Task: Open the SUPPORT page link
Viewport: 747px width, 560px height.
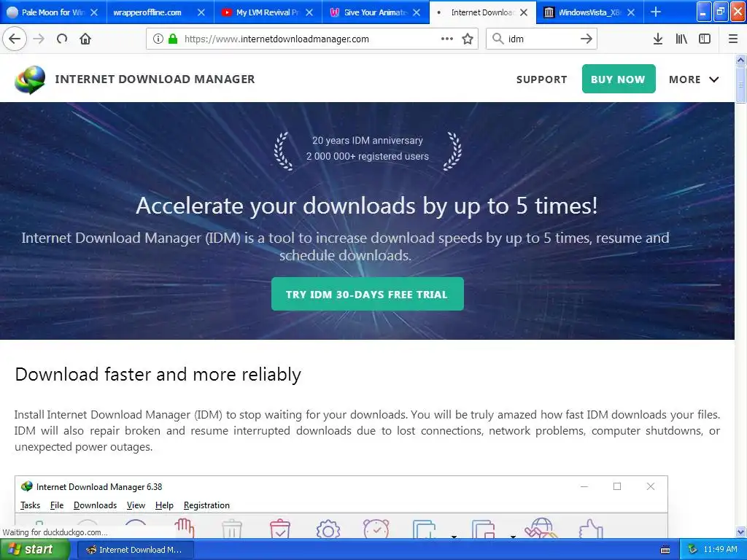Action: [542, 79]
